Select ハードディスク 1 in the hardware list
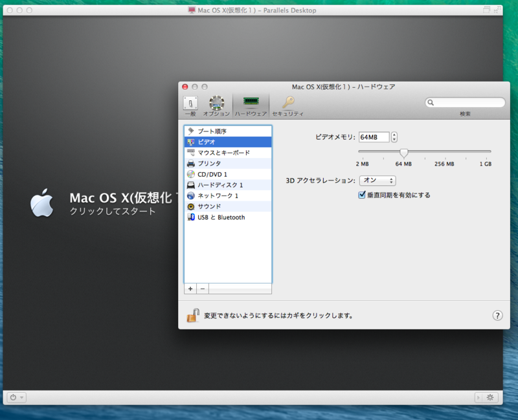518x420 pixels. point(228,185)
